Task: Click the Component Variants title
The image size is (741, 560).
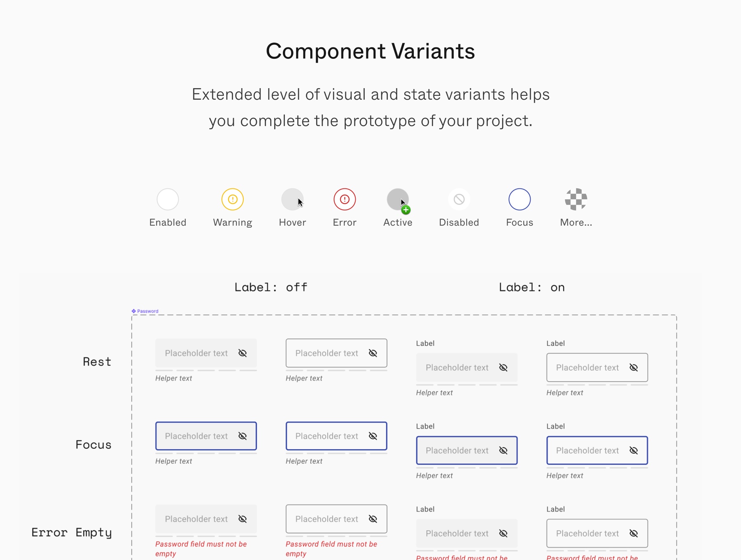Action: click(x=370, y=51)
